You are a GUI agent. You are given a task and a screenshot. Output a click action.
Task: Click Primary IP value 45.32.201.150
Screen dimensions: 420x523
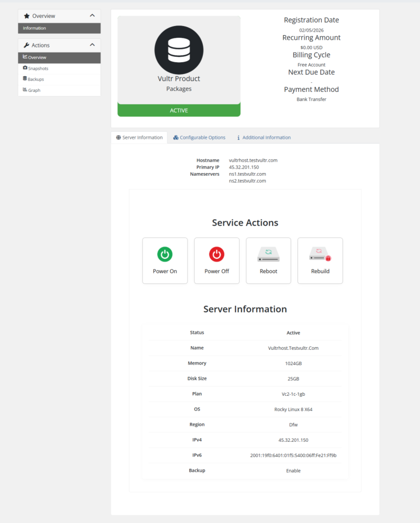244,167
